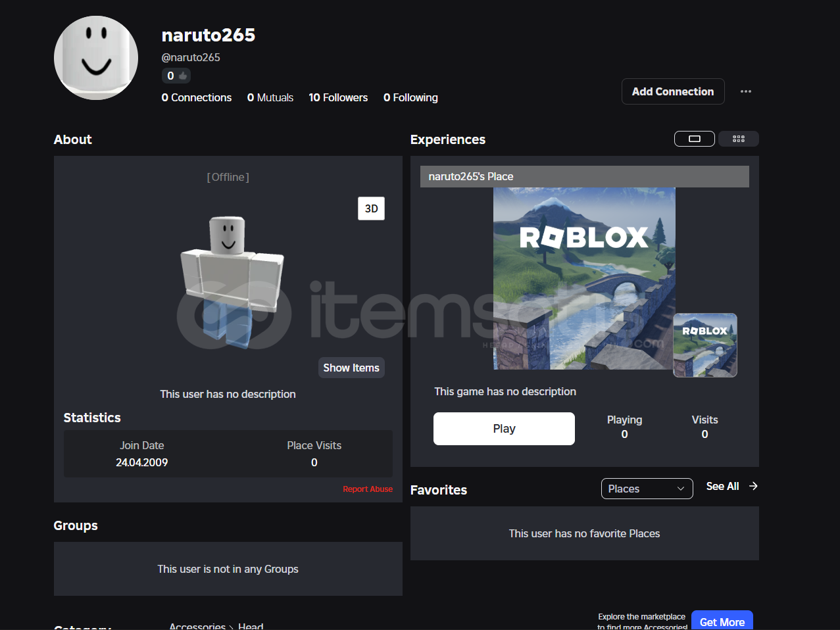840x630 pixels.
Task: Click the Experiences section heading
Action: (448, 139)
